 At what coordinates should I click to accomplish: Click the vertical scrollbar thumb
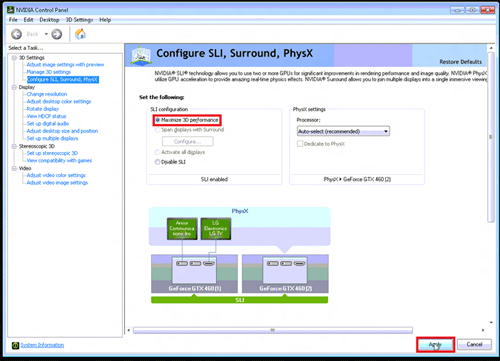pyautogui.click(x=490, y=137)
